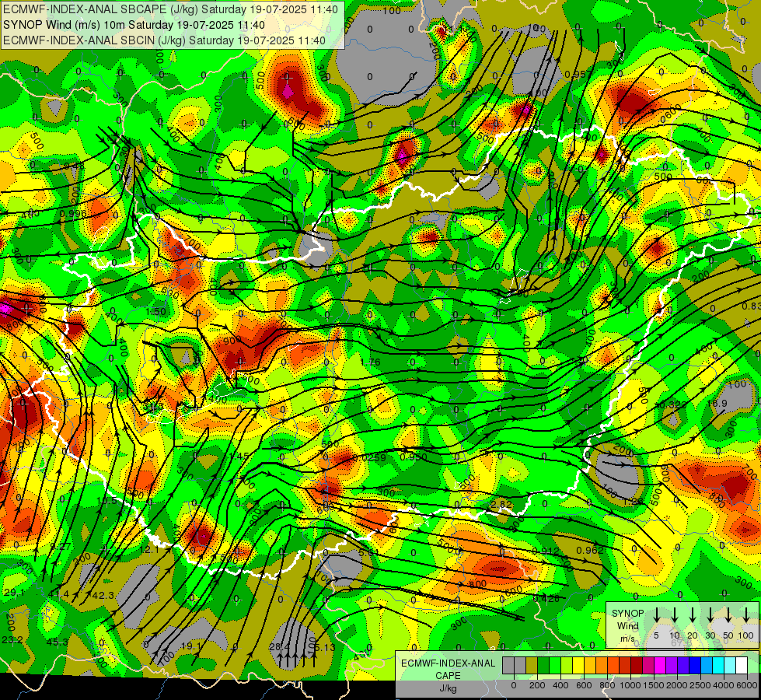Click the '0.0259' value on the map

(370, 457)
